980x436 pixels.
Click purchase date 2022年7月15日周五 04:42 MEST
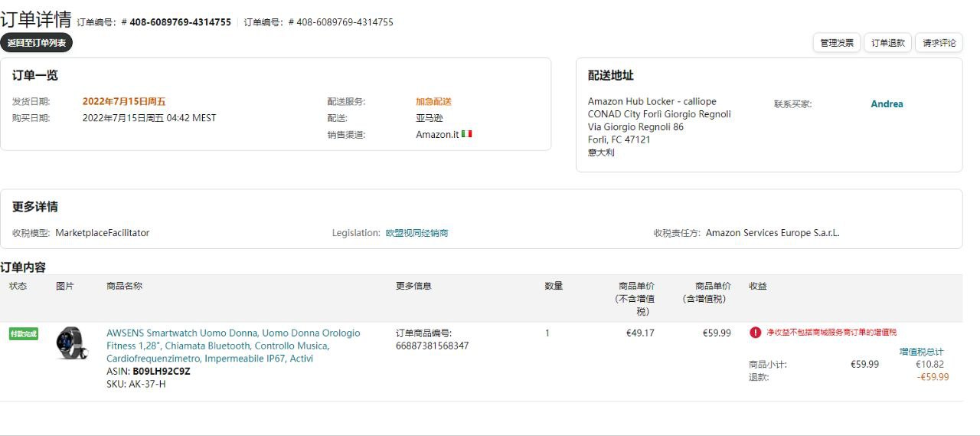[149, 118]
